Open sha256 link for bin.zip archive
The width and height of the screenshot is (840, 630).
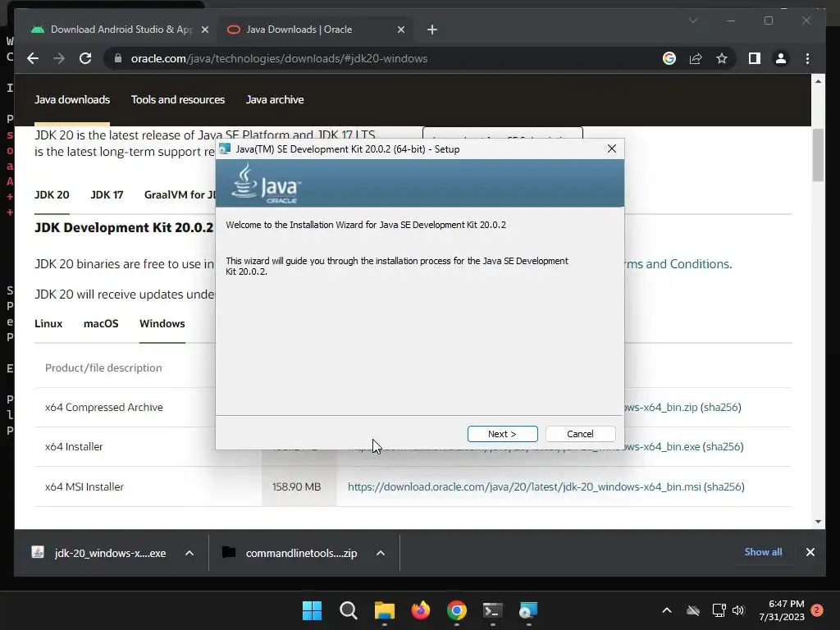[x=721, y=407]
